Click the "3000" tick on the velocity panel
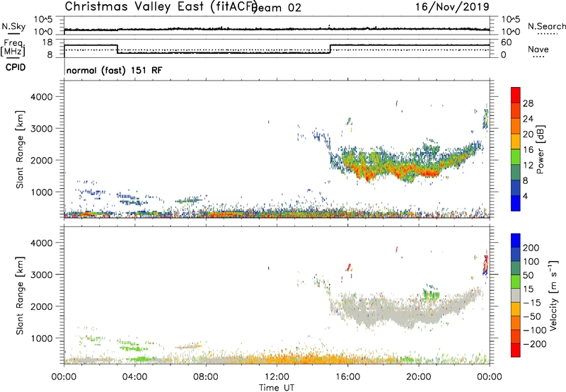566x392 pixels. (x=42, y=275)
